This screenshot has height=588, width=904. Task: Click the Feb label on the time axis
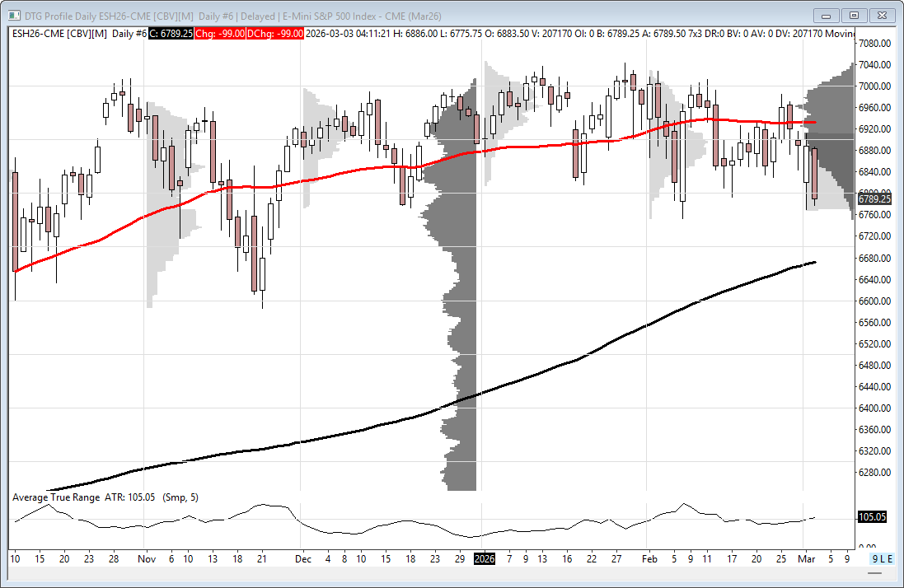651,558
